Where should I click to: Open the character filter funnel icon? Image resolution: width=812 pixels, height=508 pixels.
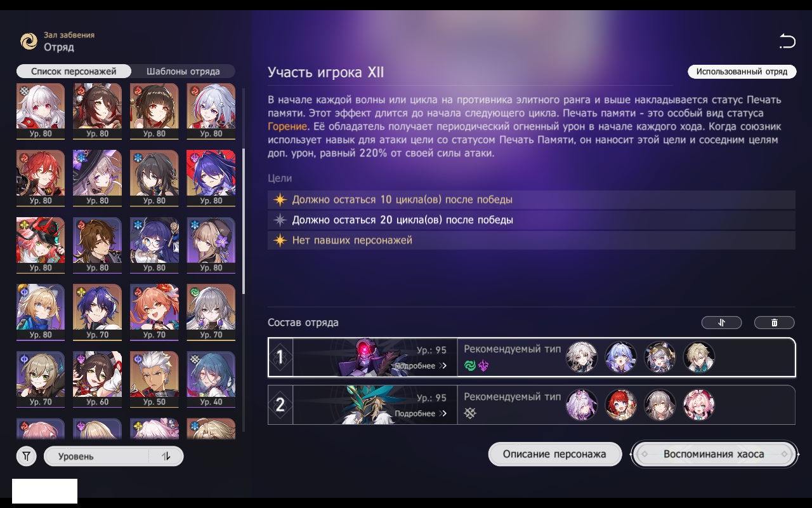coord(26,456)
